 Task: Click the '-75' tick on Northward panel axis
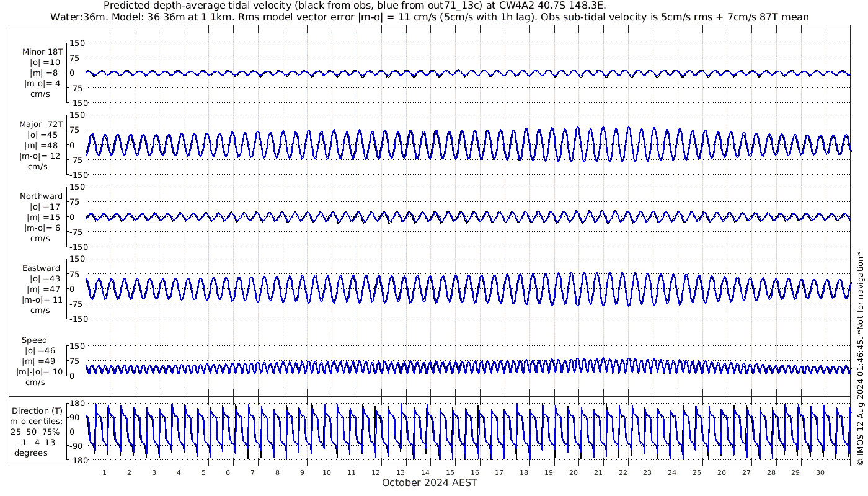pos(77,232)
